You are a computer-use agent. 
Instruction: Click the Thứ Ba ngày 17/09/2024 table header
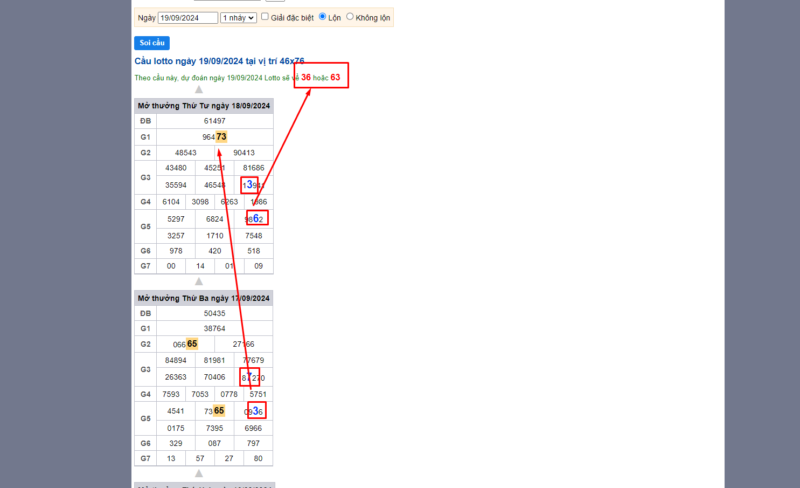[x=203, y=298]
